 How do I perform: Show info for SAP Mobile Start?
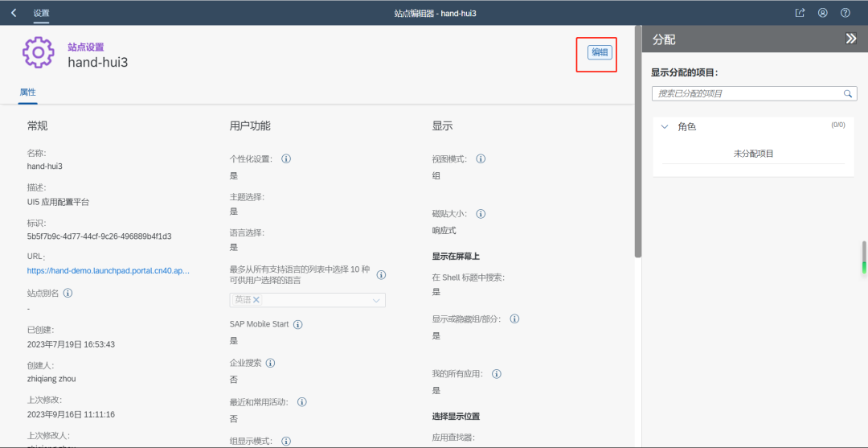click(298, 324)
